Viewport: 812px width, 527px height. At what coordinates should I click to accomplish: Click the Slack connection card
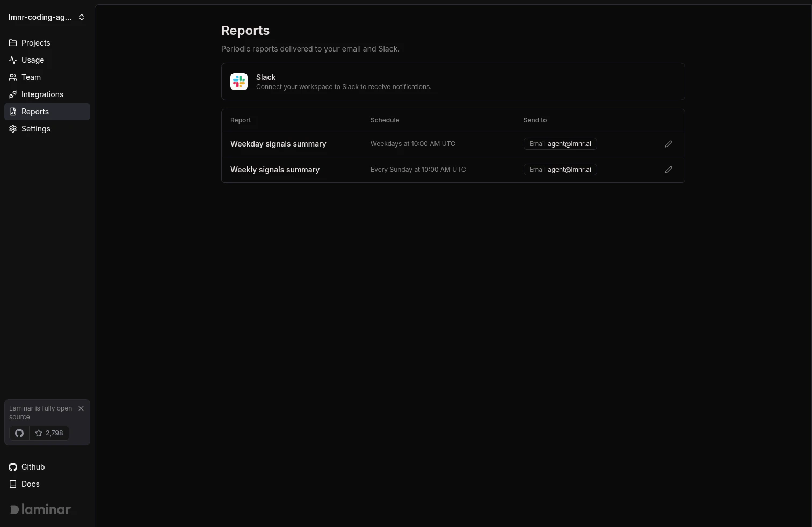click(x=453, y=81)
